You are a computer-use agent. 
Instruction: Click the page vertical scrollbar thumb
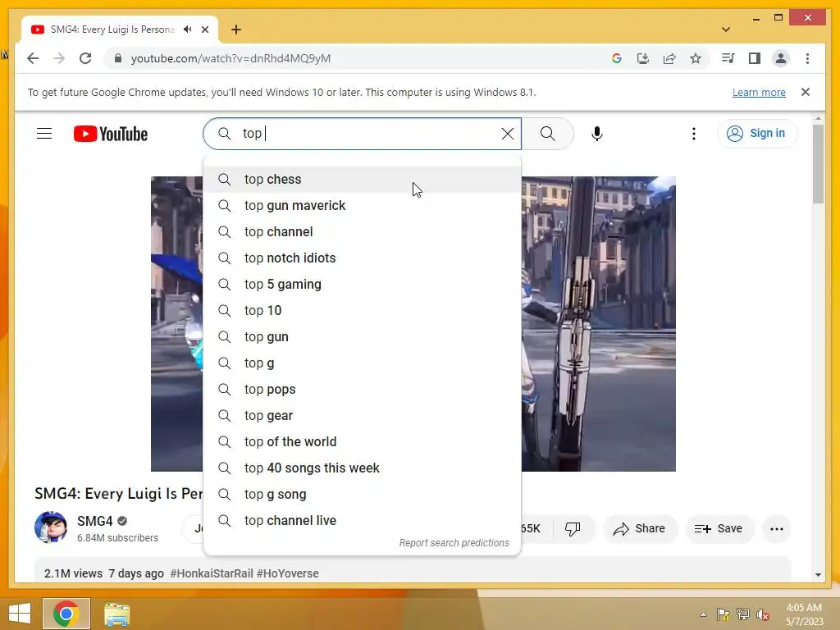click(x=818, y=164)
